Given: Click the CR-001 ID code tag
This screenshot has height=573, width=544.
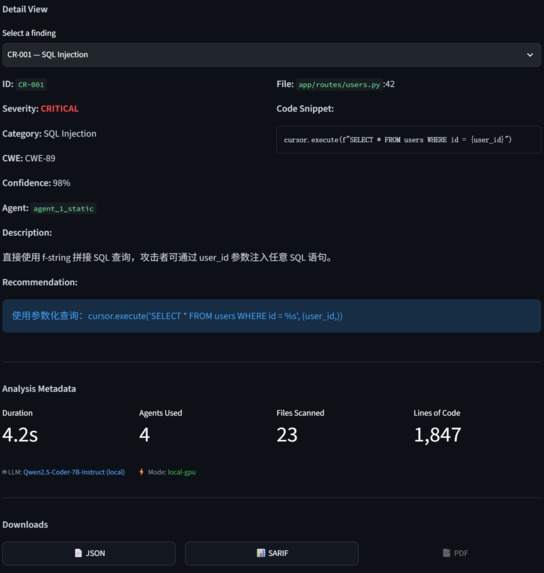Looking at the screenshot, I should [31, 85].
